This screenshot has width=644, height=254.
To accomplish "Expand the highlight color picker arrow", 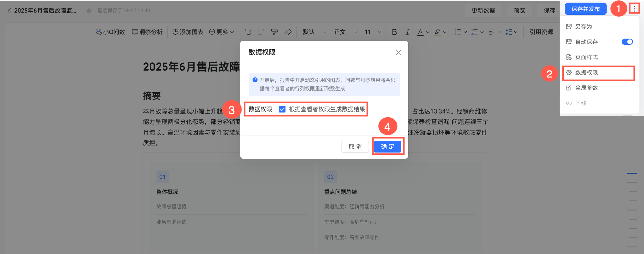I will [445, 32].
